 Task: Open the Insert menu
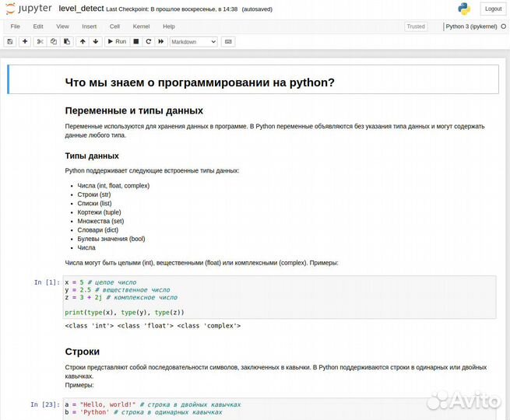[89, 26]
